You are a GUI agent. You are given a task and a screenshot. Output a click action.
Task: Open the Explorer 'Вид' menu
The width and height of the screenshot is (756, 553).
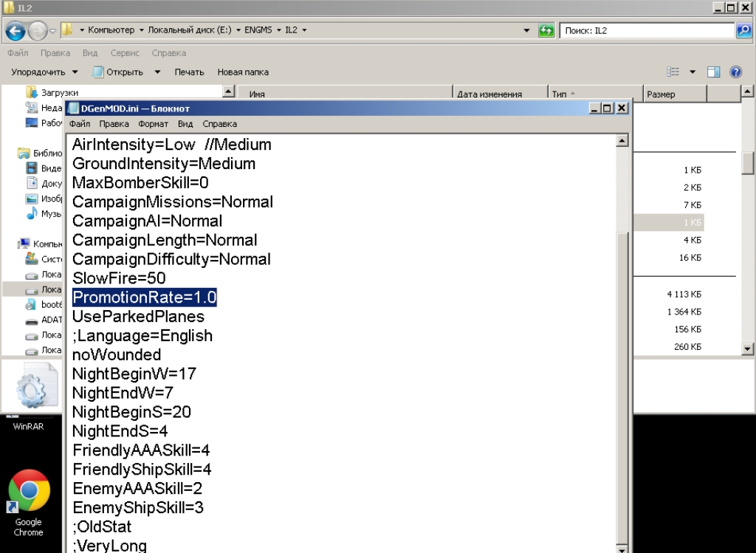[x=89, y=53]
